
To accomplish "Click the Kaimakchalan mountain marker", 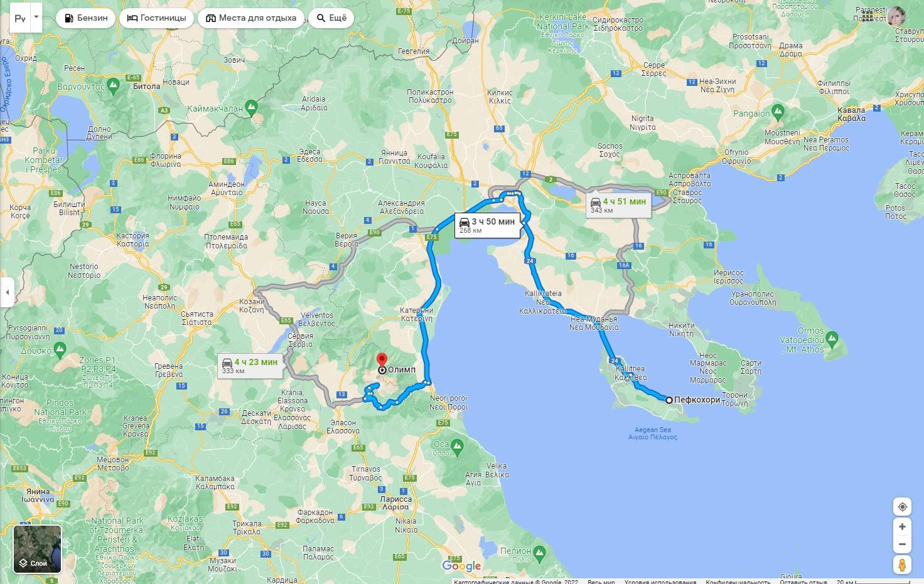I will tap(251, 108).
